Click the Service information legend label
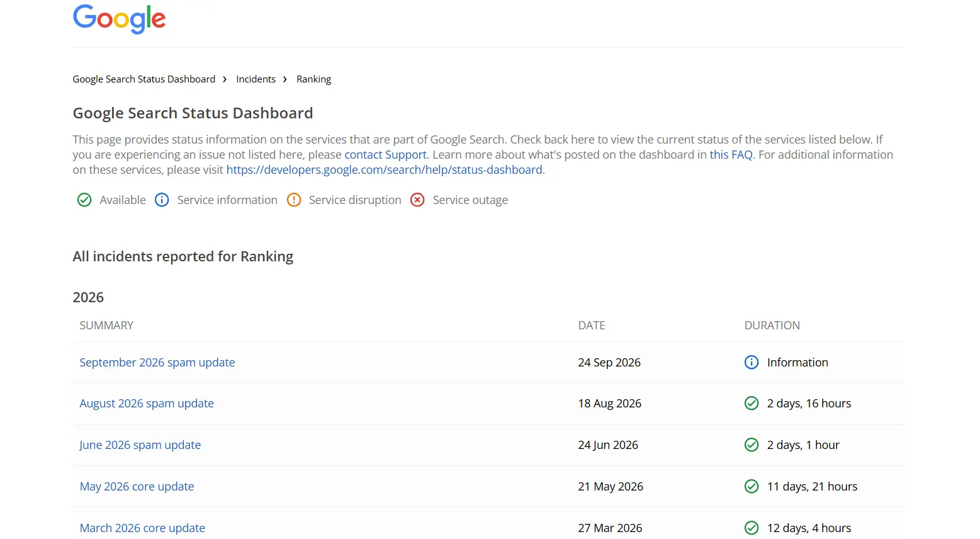Screen dimensions: 980x539 [x=227, y=200]
